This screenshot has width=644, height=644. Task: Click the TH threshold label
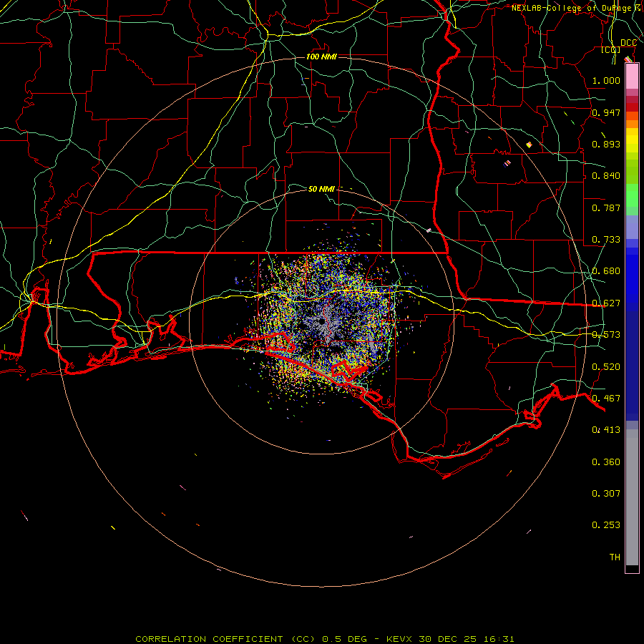pyautogui.click(x=615, y=557)
